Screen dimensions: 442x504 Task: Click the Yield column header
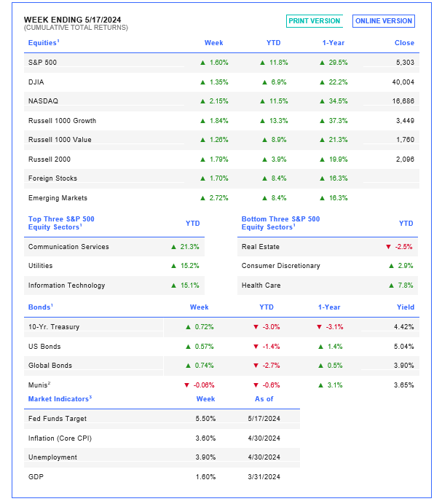406,307
